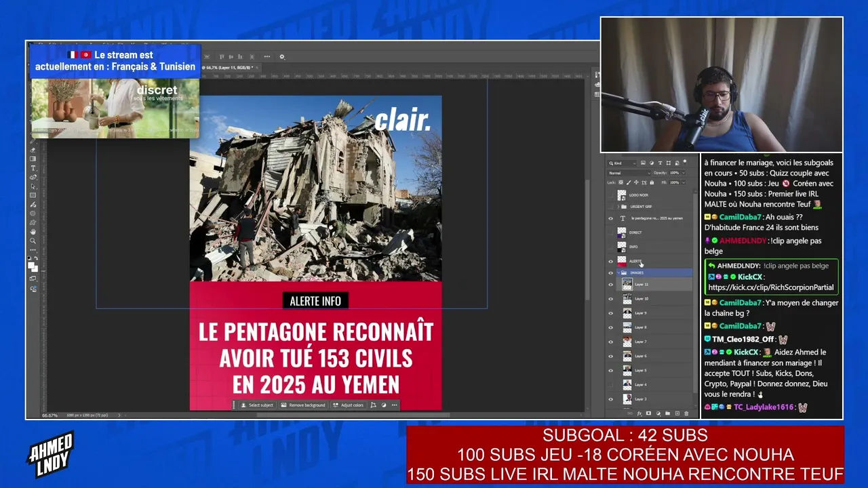Open the new adjustment layer menu
Screen dimensions: 868x488
click(658, 413)
